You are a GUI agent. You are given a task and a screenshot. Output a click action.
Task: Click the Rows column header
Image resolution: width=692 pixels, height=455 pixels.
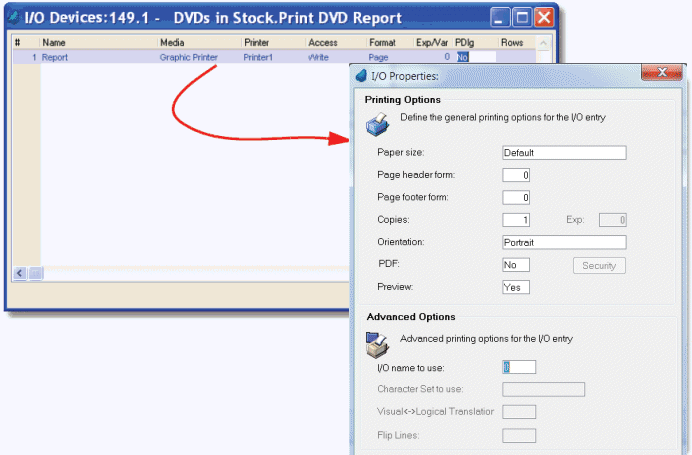point(512,43)
